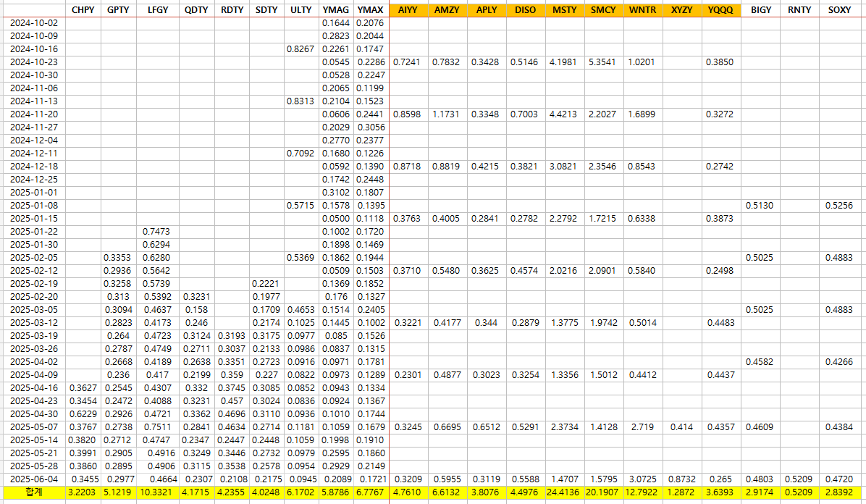The height and width of the screenshot is (504, 866).
Task: Click LFGY value 0.7473
Action: pyautogui.click(x=156, y=232)
